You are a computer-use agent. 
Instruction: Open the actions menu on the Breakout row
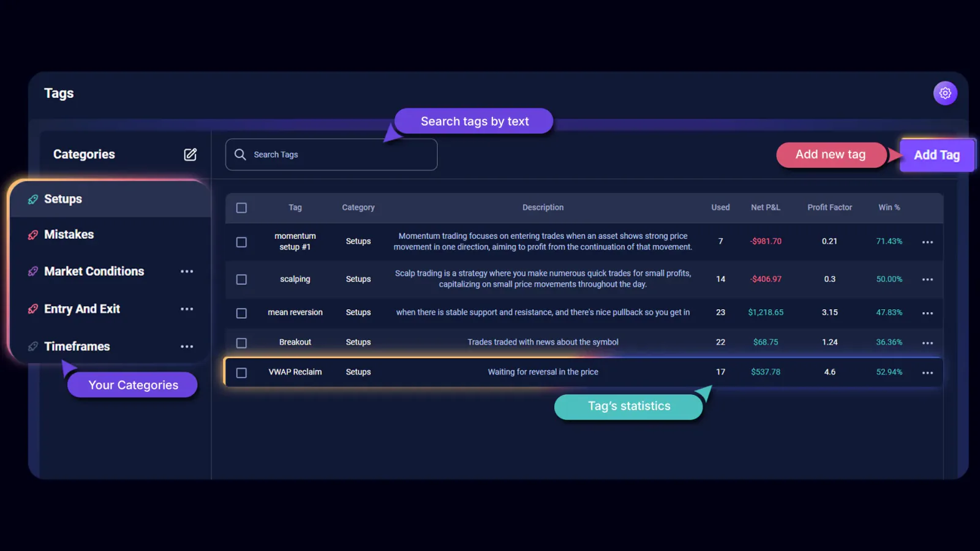tap(927, 342)
